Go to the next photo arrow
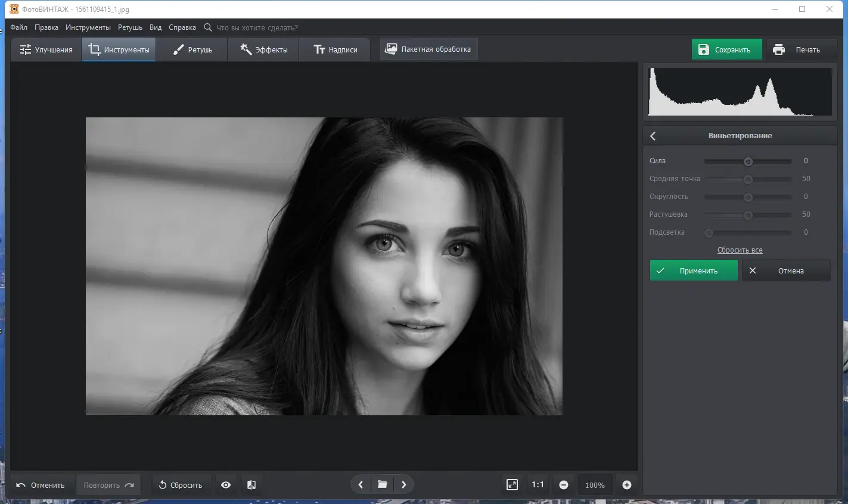The image size is (848, 504). pyautogui.click(x=404, y=485)
